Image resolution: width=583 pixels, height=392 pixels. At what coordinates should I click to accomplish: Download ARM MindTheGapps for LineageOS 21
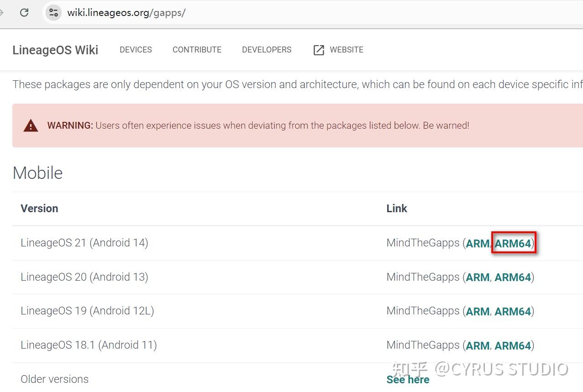[x=477, y=243]
